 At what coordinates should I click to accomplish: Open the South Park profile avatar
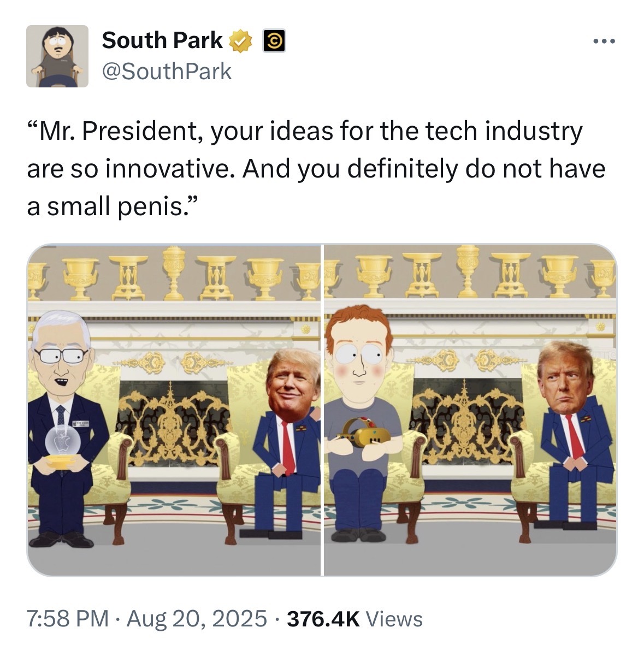[57, 56]
